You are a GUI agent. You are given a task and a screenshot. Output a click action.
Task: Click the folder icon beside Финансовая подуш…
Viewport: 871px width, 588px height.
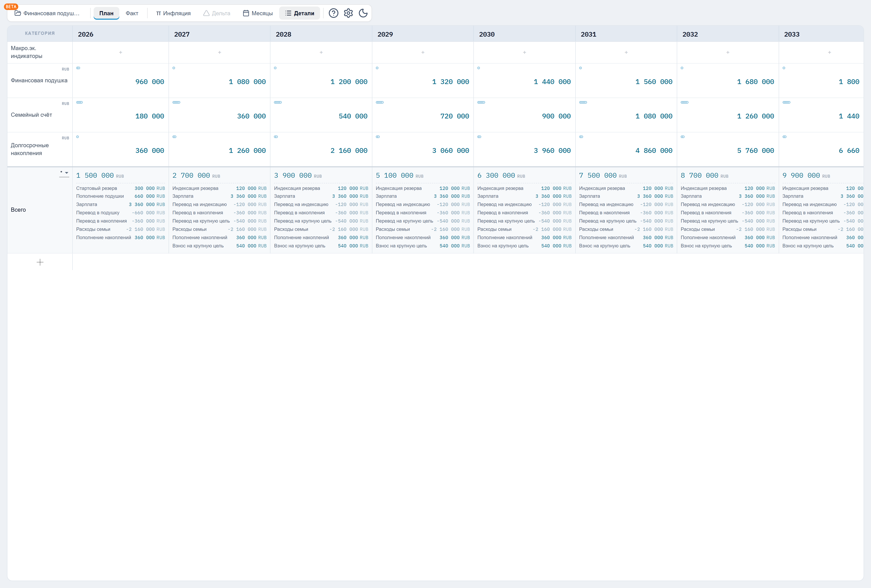[x=18, y=13]
